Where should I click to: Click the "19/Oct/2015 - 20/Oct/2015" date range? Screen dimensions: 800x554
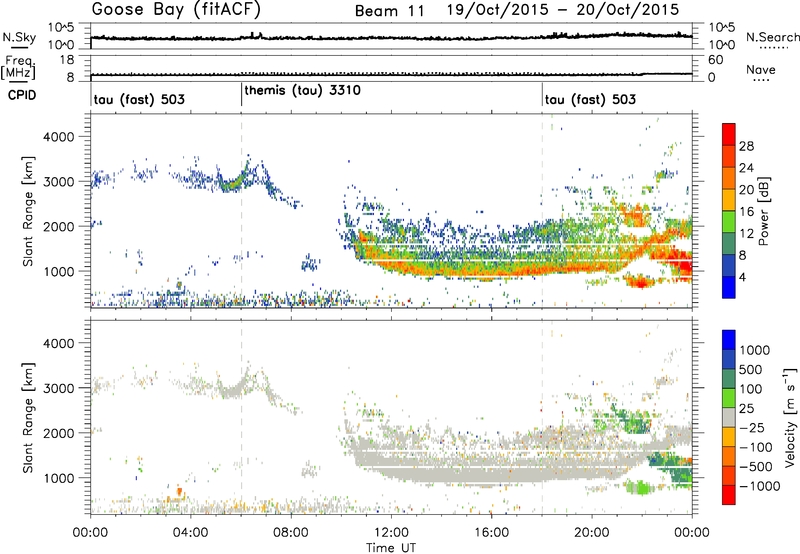563,10
